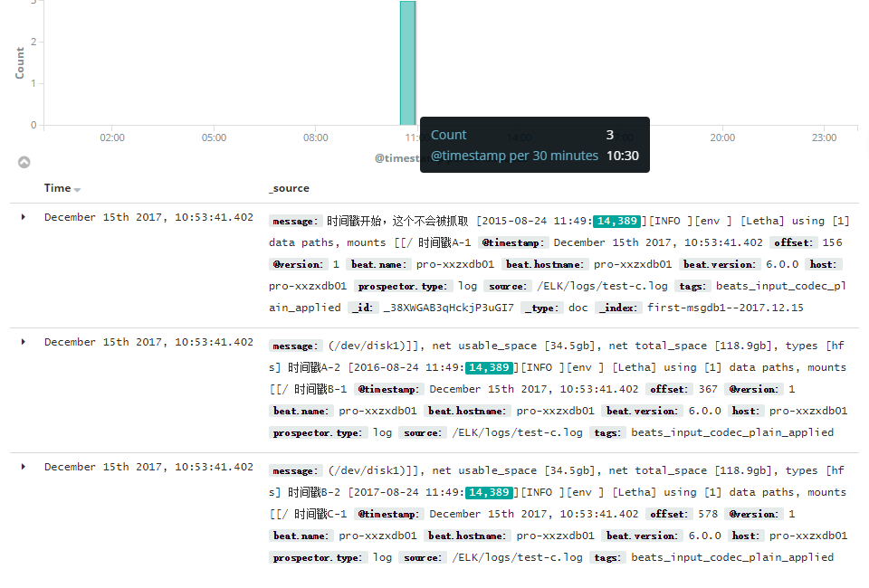The height and width of the screenshot is (588, 869).
Task: Click the 20:00 label on the time axis
Action: pyautogui.click(x=722, y=138)
